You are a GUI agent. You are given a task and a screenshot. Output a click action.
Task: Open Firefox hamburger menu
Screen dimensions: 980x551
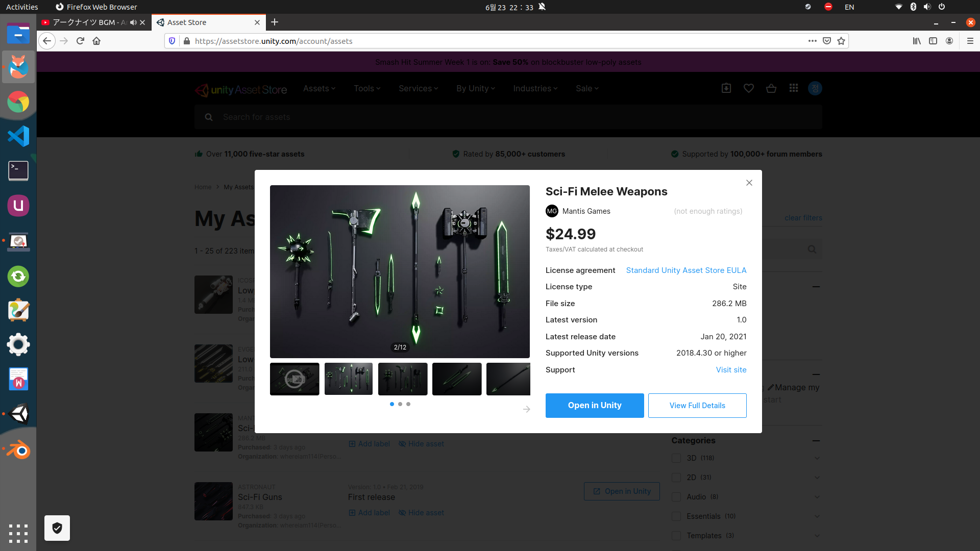(x=970, y=41)
